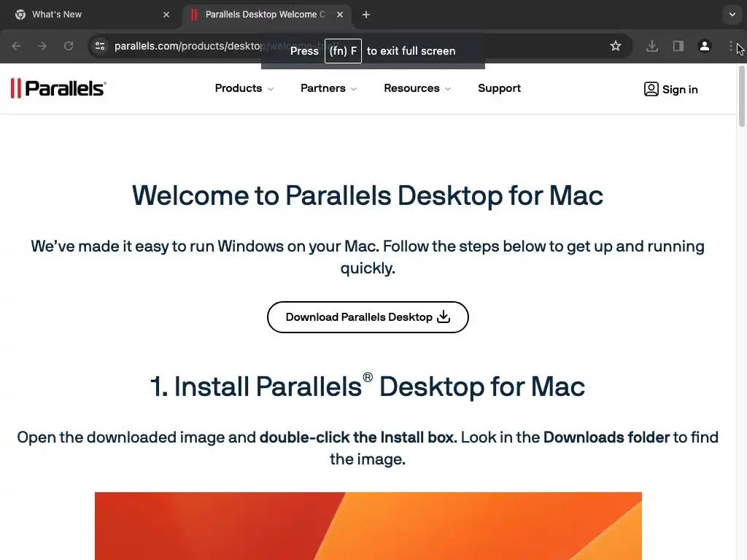Click Sign in
The height and width of the screenshot is (560, 747).
coord(671,90)
